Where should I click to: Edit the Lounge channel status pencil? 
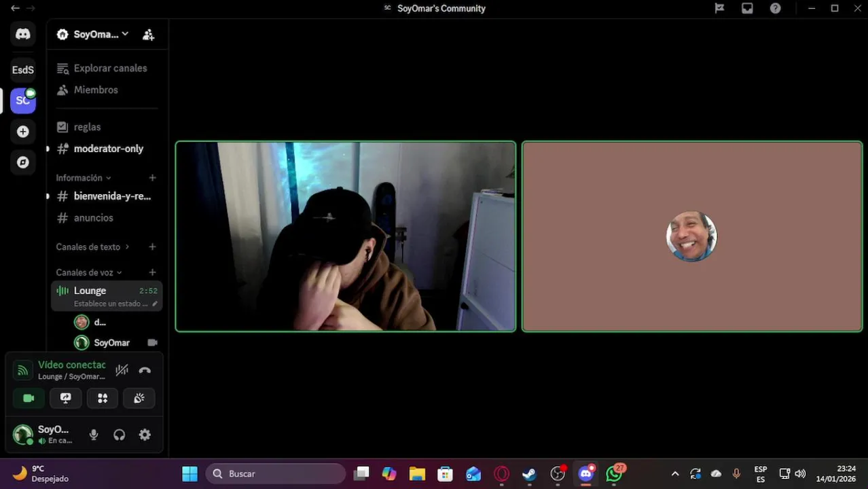tap(155, 304)
